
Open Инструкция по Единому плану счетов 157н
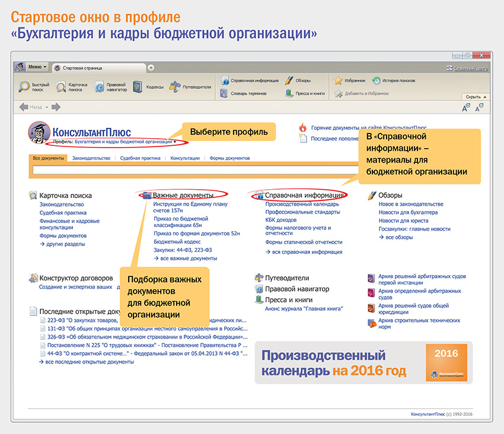(x=190, y=207)
